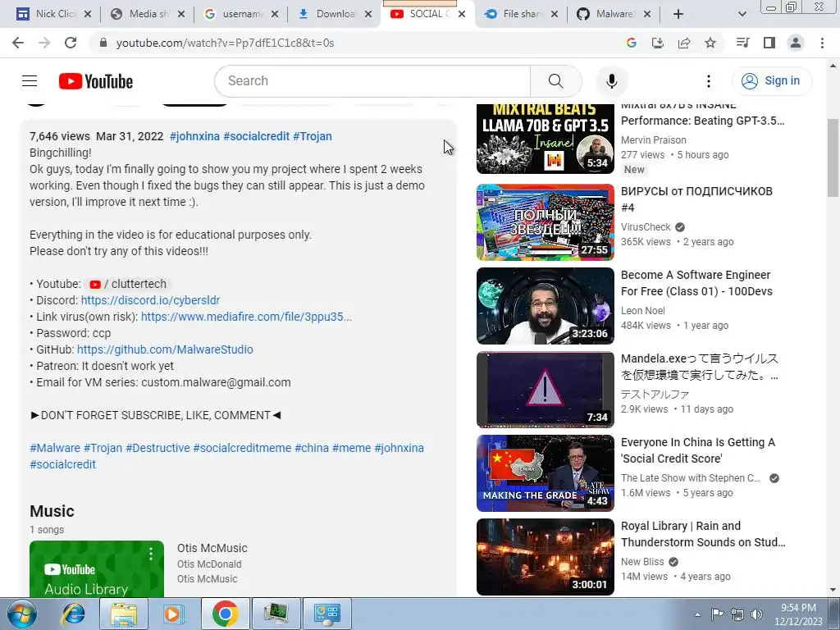Click volume speaker icon in system tray
The image size is (840, 630).
pyautogui.click(x=756, y=614)
